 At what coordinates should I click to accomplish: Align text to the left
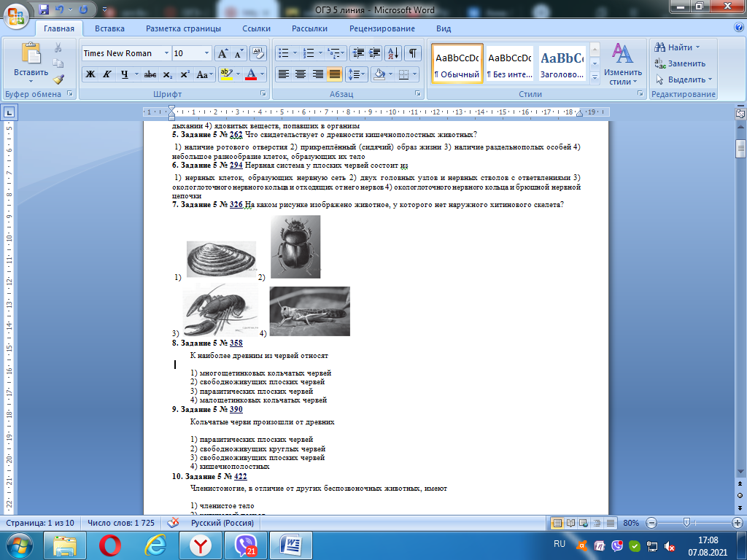point(284,74)
